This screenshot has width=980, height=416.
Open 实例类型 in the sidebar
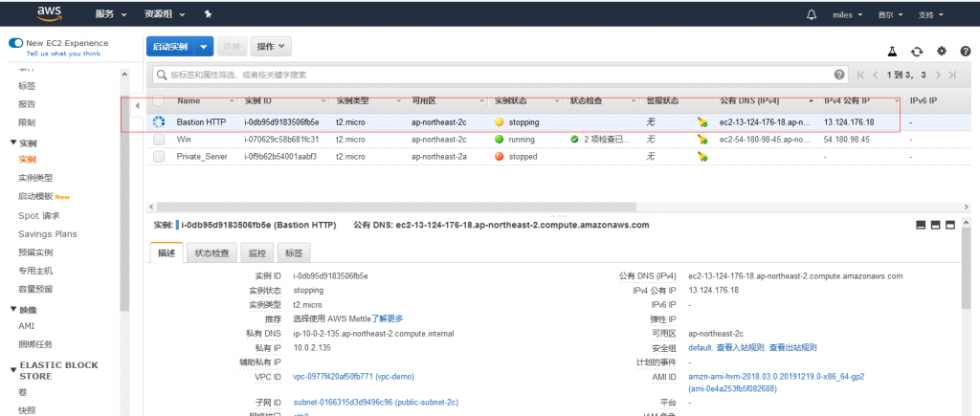coord(35,178)
